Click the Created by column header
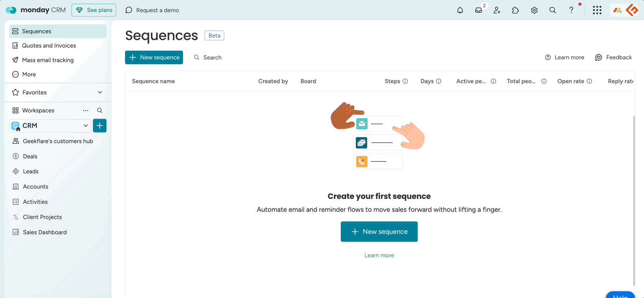644x298 pixels. tap(273, 81)
